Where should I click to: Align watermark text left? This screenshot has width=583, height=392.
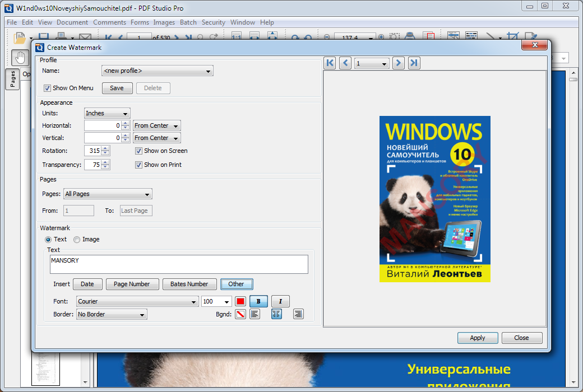coord(255,314)
